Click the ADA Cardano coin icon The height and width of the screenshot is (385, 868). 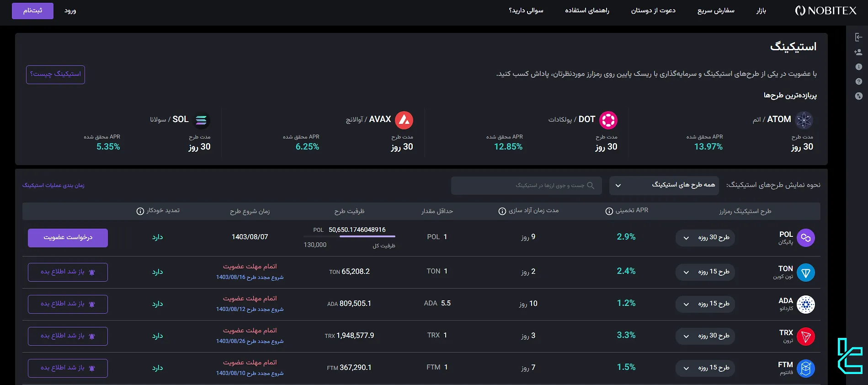[806, 305]
